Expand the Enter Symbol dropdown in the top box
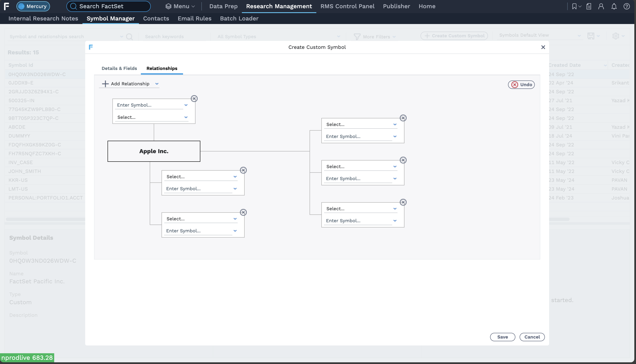 (186, 105)
